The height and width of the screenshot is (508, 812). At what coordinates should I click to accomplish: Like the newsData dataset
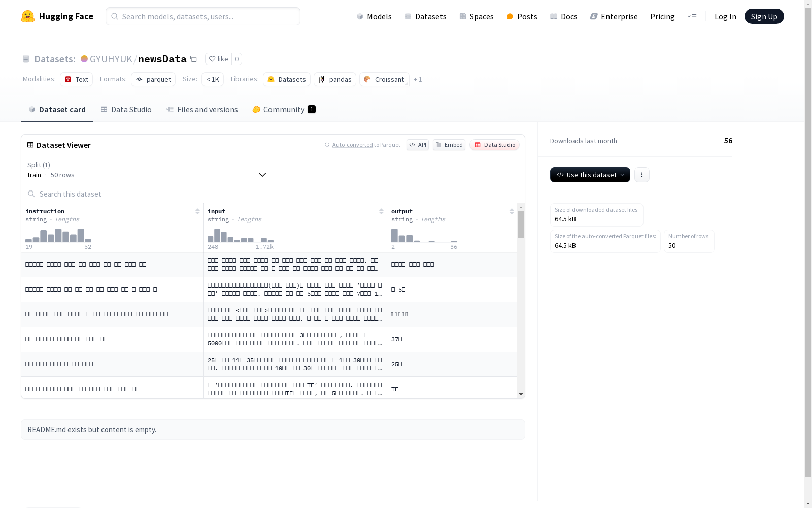pyautogui.click(x=218, y=59)
